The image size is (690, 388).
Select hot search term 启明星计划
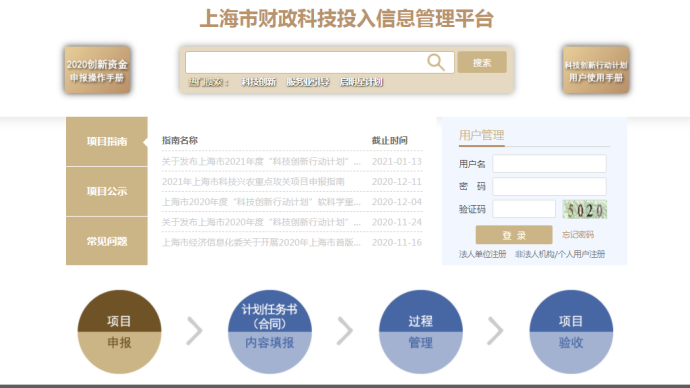coord(361,82)
